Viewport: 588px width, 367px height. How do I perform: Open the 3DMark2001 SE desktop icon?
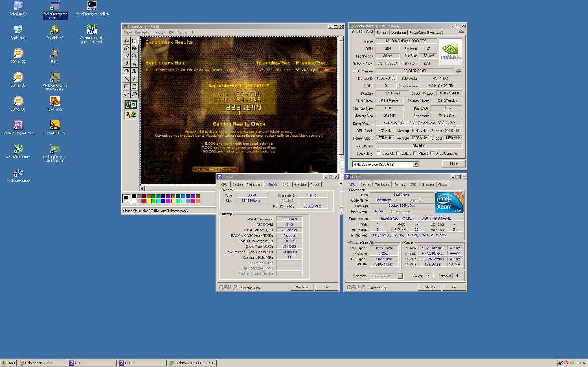pos(55,127)
